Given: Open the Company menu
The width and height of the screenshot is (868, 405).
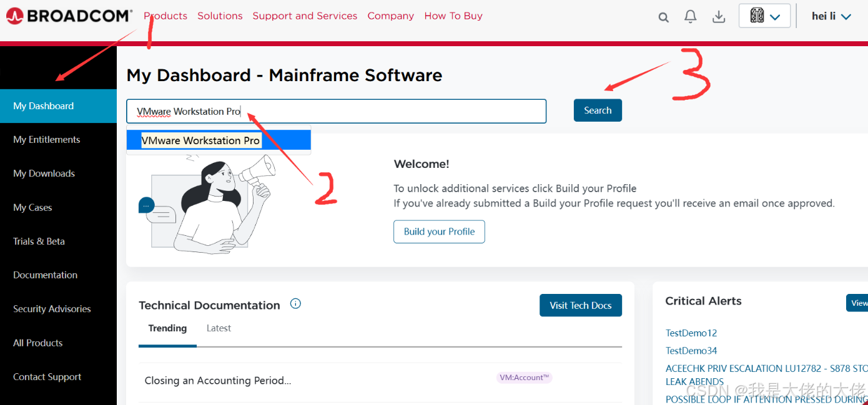Looking at the screenshot, I should click(390, 16).
